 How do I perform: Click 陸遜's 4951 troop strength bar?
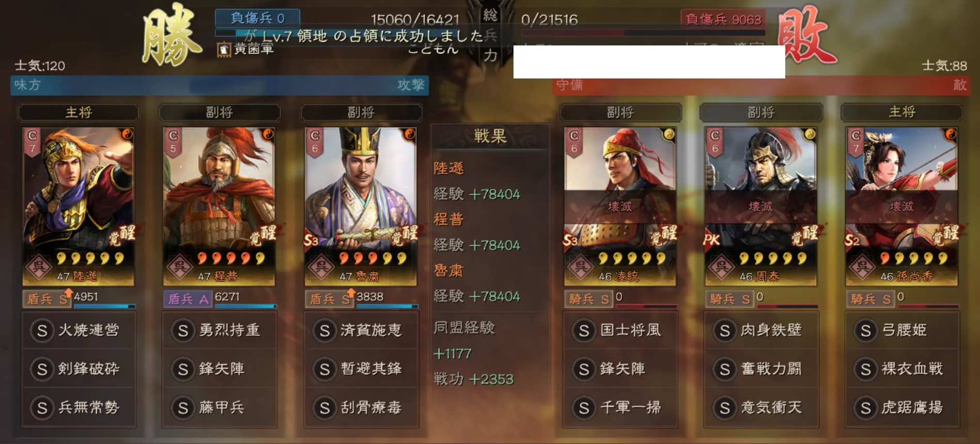tap(105, 306)
